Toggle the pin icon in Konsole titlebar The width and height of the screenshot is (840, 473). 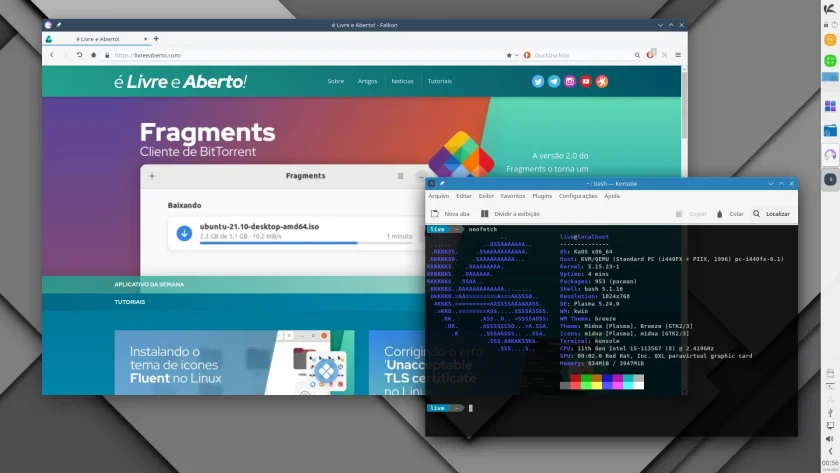[442, 183]
